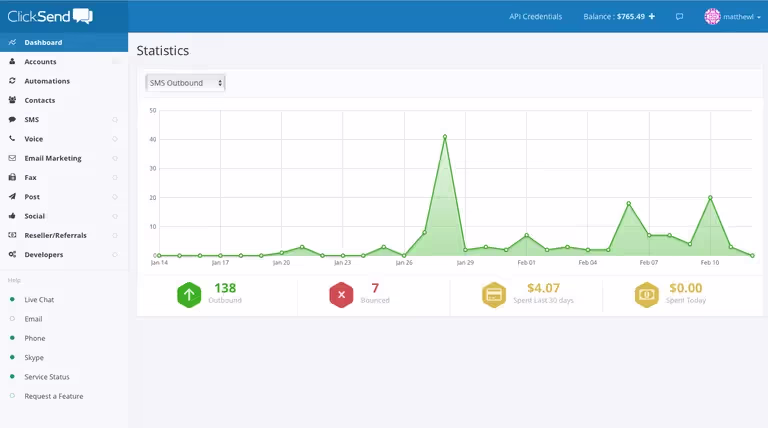Viewport: 768px width, 428px height.
Task: Open Request a Feature link
Action: click(x=53, y=396)
